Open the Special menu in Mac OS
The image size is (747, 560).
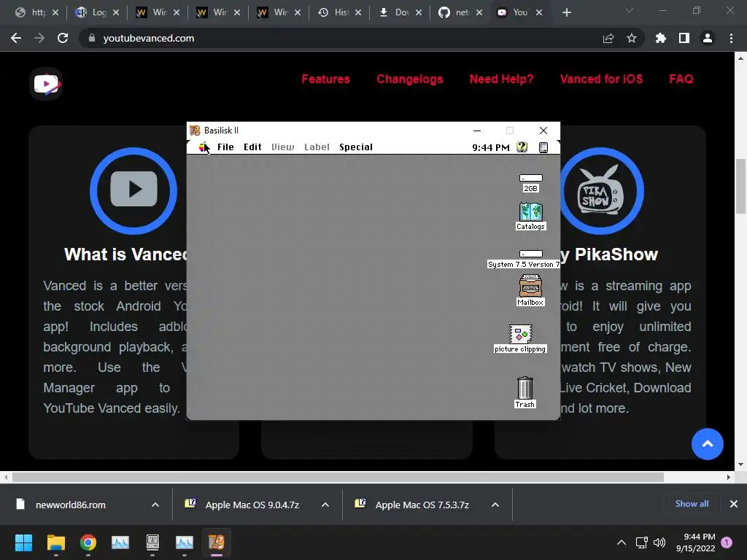tap(356, 147)
